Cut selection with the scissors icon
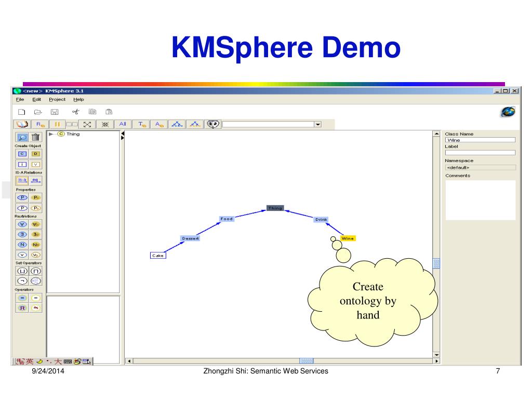This screenshot has width=532, height=399. [x=75, y=112]
